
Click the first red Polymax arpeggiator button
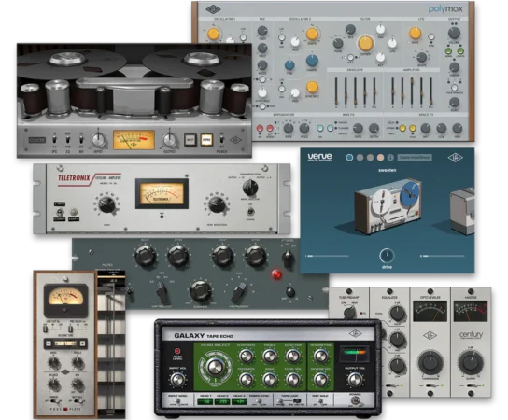click(x=260, y=128)
